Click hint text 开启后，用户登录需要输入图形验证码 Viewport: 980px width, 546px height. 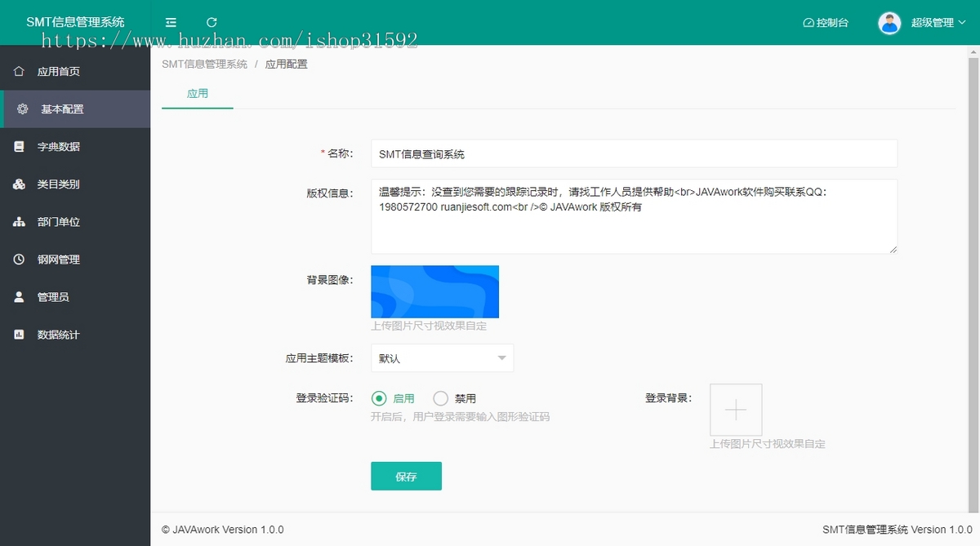pos(461,417)
